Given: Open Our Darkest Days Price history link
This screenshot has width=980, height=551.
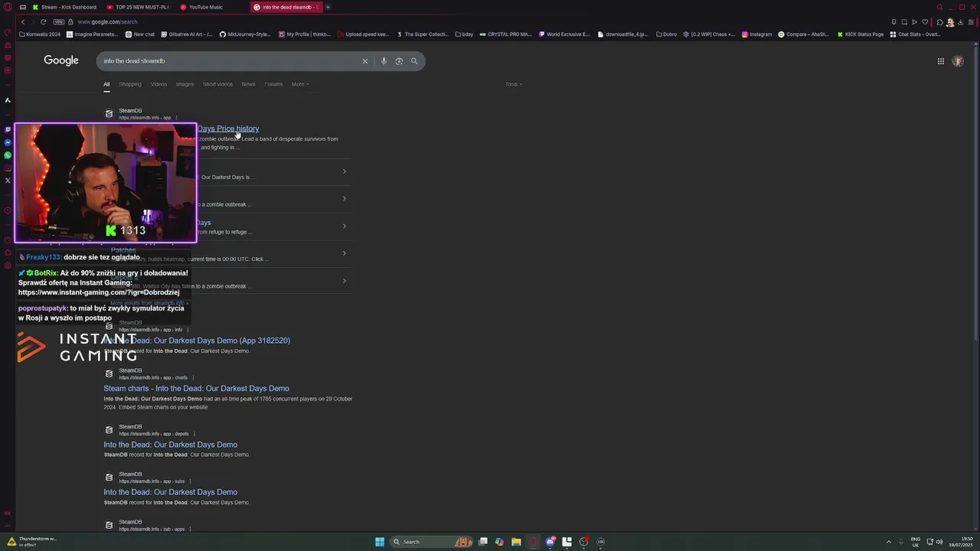Looking at the screenshot, I should point(228,129).
